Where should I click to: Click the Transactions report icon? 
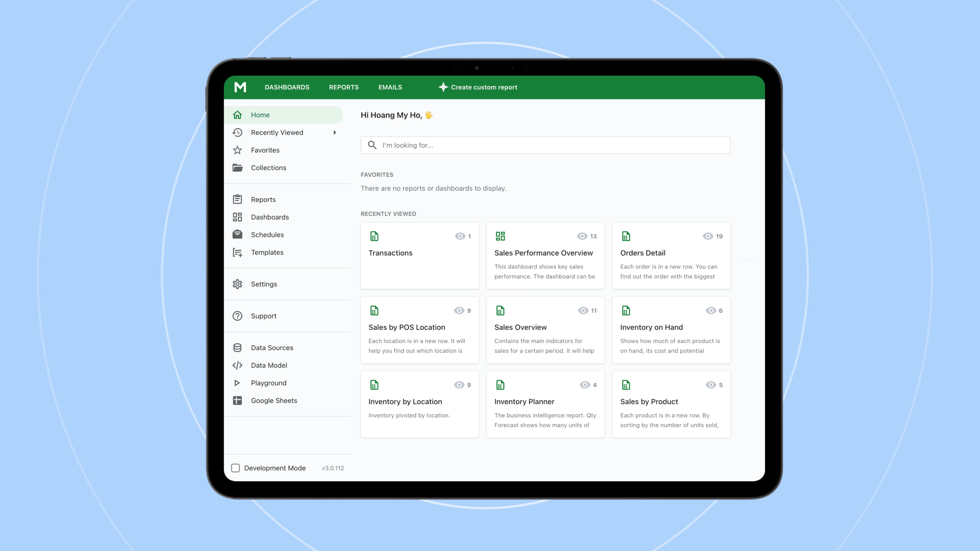(x=374, y=235)
